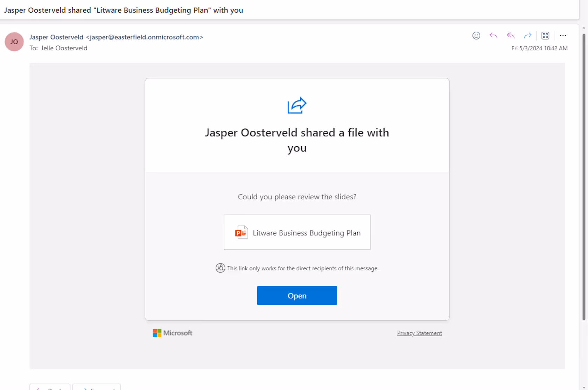Screen dimensions: 588x390
Task: Click the Microsoft logo
Action: (x=172, y=333)
